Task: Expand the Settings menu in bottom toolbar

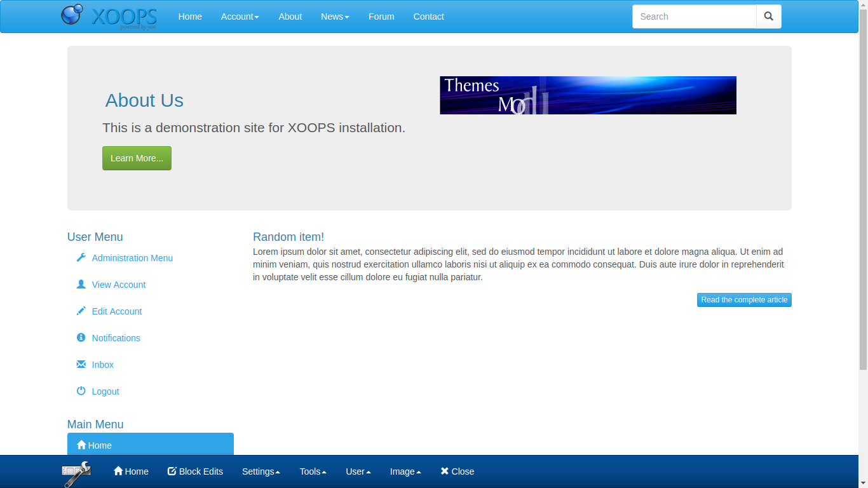Action: [261, 471]
